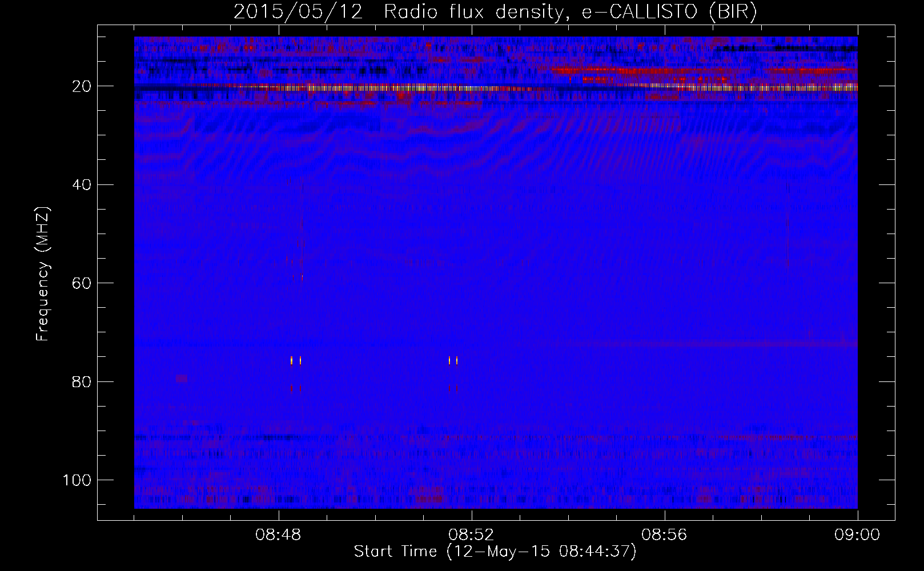Click the '08:56' time tick label
The image size is (924, 571).
[664, 535]
